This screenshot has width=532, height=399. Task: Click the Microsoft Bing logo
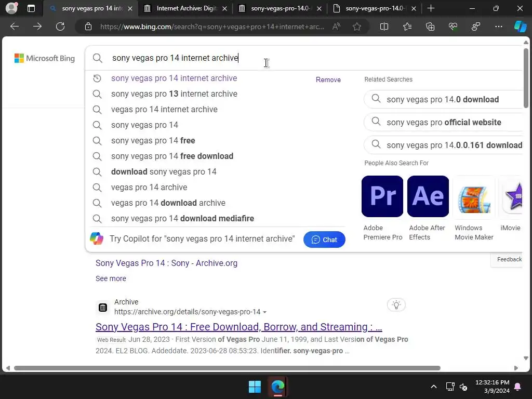(45, 58)
